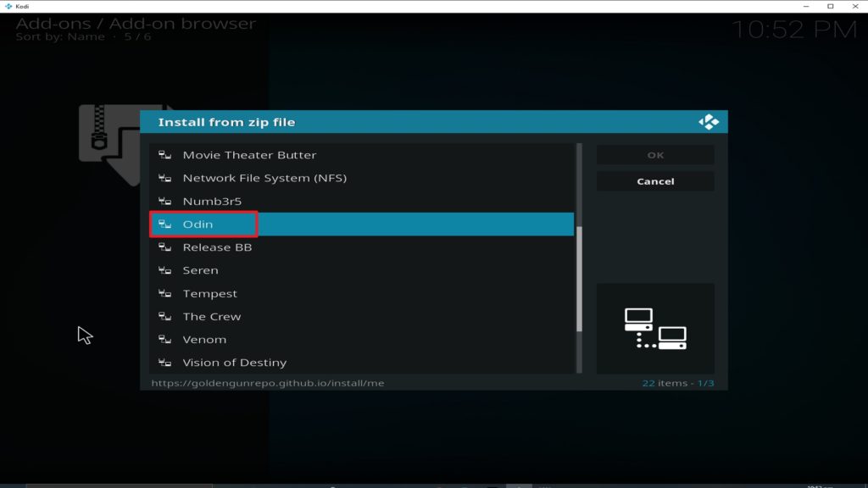The height and width of the screenshot is (488, 868).
Task: Click the network icon beside Network File System (NFS)
Action: click(164, 178)
